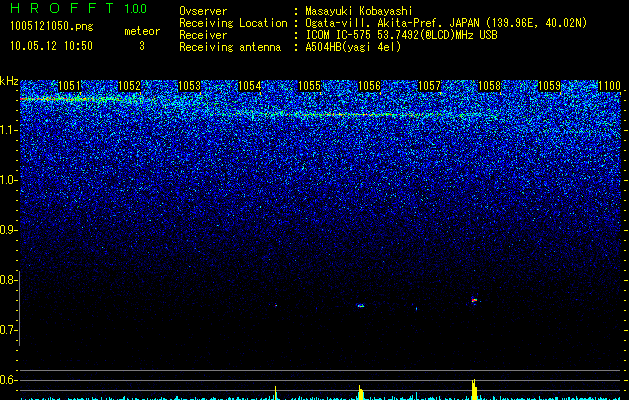This screenshot has width=629, height=400.
Task: Click the 1.1 frequency axis label
Action: (x=8, y=130)
